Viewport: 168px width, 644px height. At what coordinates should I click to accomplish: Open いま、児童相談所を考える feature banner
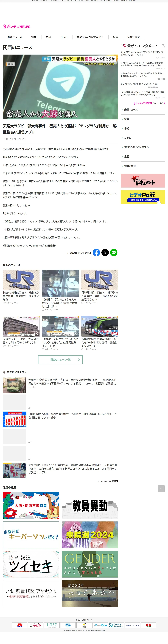pos(31,594)
